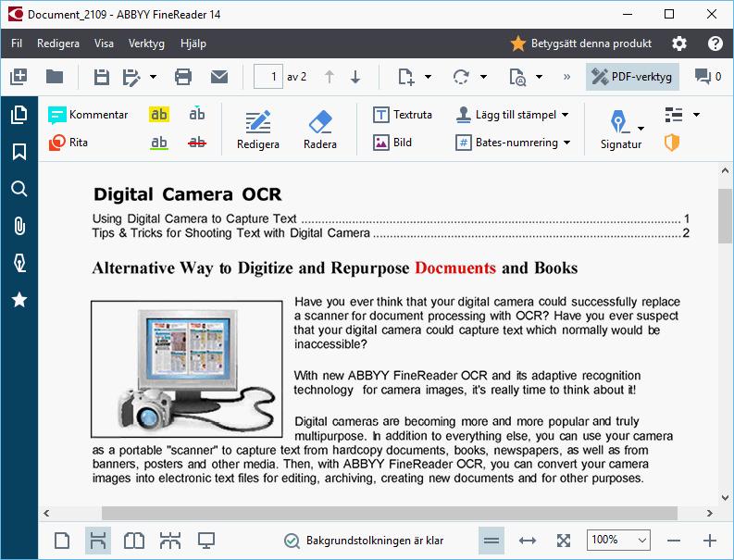
Task: Fit page to width arrows
Action: pos(528,541)
